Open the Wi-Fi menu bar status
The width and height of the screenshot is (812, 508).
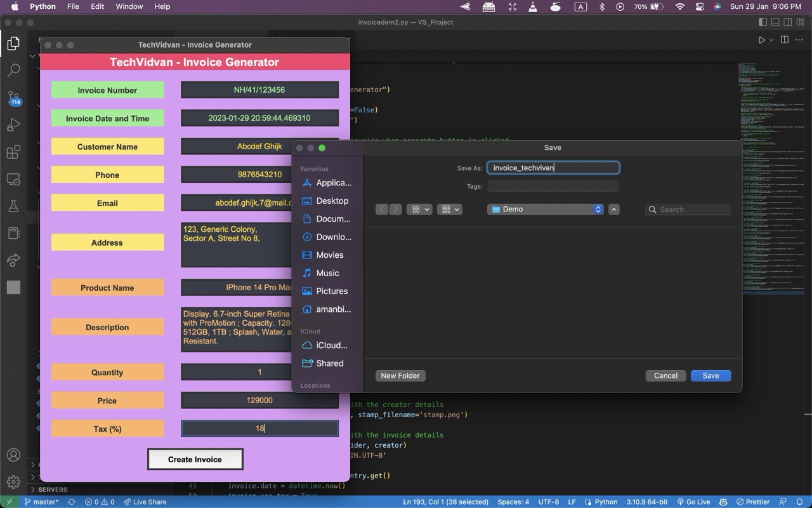coord(680,6)
